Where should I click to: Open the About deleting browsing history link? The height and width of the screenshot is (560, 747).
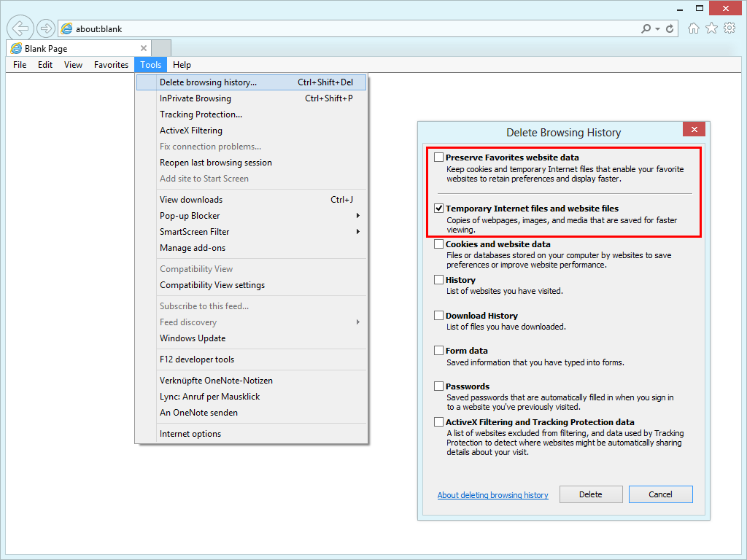click(492, 494)
